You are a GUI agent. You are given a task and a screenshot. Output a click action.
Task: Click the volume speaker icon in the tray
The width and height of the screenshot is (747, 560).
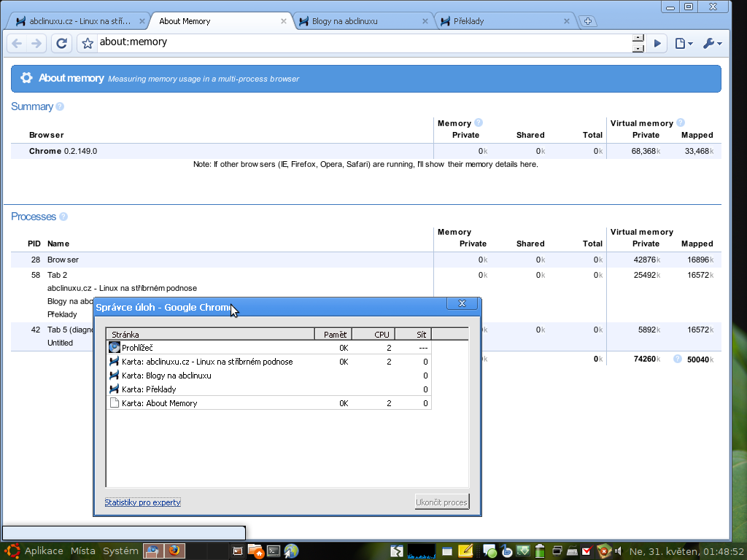click(618, 551)
